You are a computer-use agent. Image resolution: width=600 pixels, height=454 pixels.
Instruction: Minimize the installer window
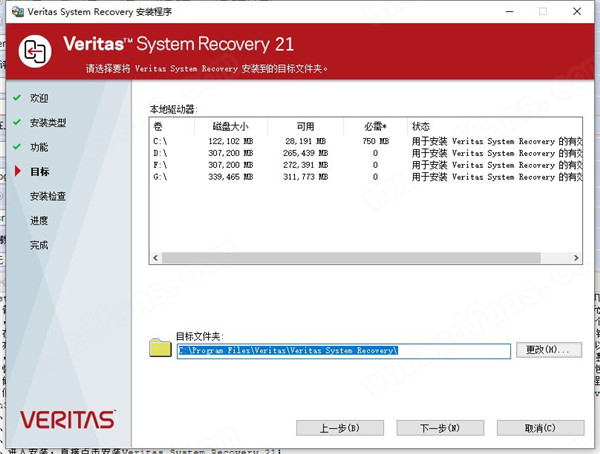click(x=509, y=11)
